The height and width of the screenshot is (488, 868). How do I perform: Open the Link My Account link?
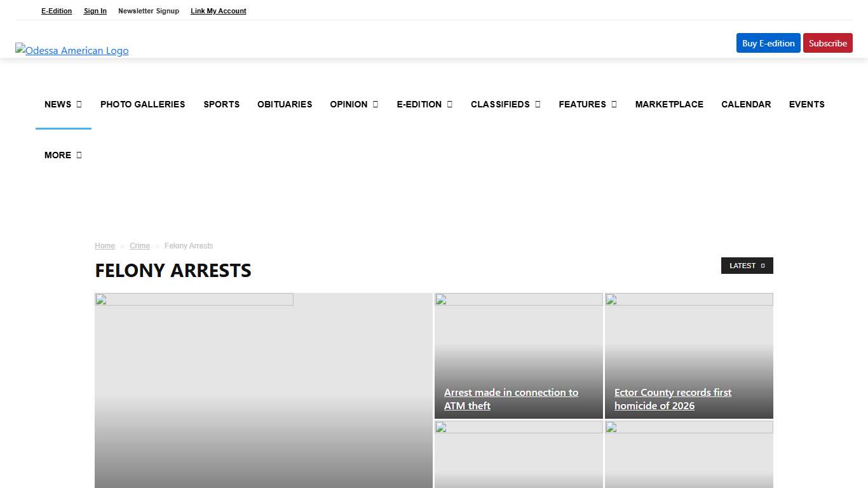tap(218, 11)
